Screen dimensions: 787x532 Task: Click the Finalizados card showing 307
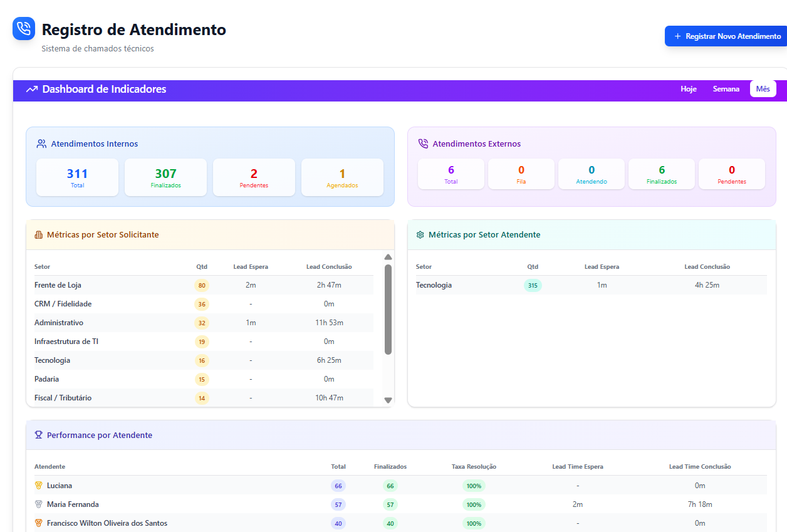click(x=165, y=177)
